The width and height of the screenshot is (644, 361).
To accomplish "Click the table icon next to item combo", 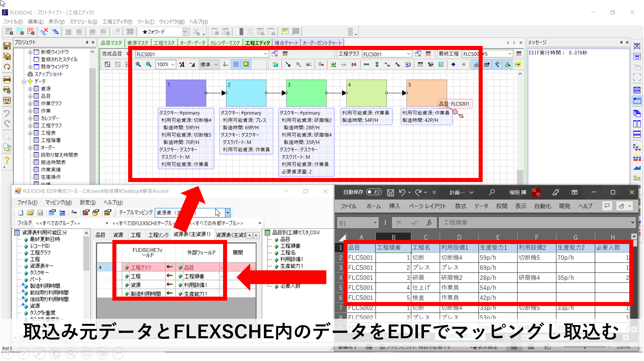I will 285,54.
